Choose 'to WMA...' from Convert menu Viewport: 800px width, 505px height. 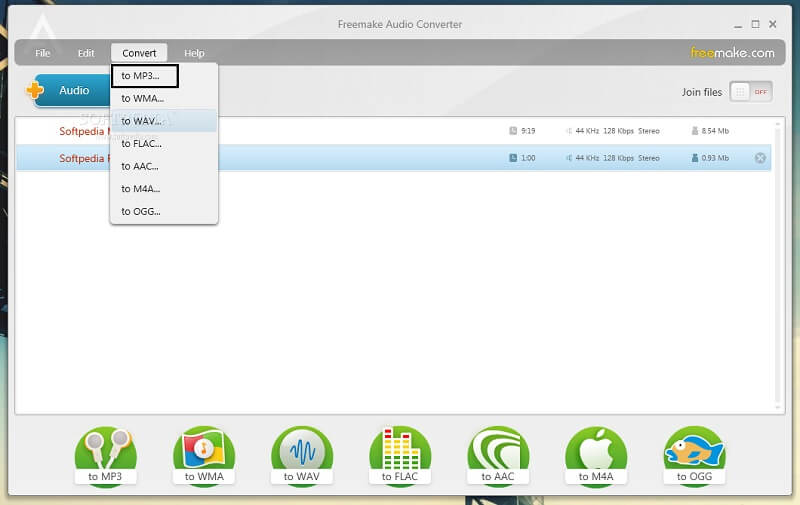coord(163,98)
